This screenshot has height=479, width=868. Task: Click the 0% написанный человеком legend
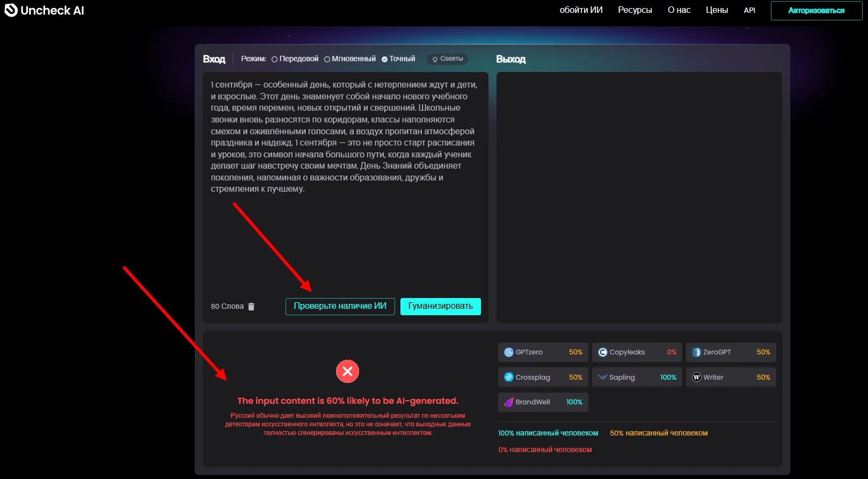click(x=545, y=449)
